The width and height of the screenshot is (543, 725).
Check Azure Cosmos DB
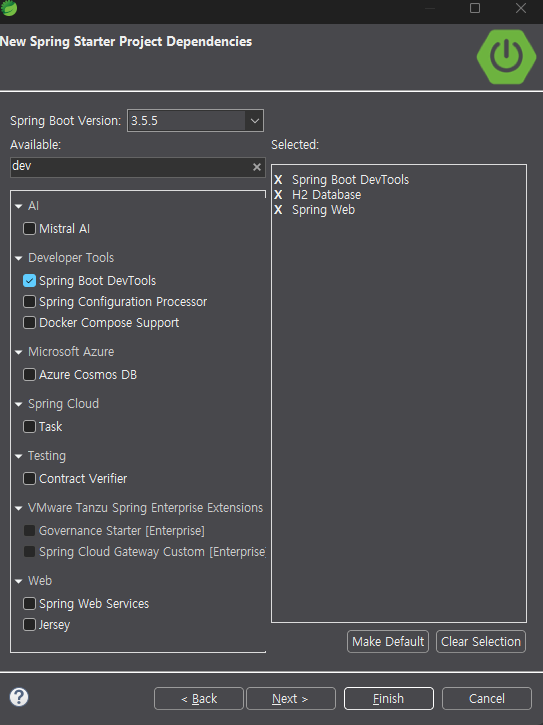[x=29, y=375]
